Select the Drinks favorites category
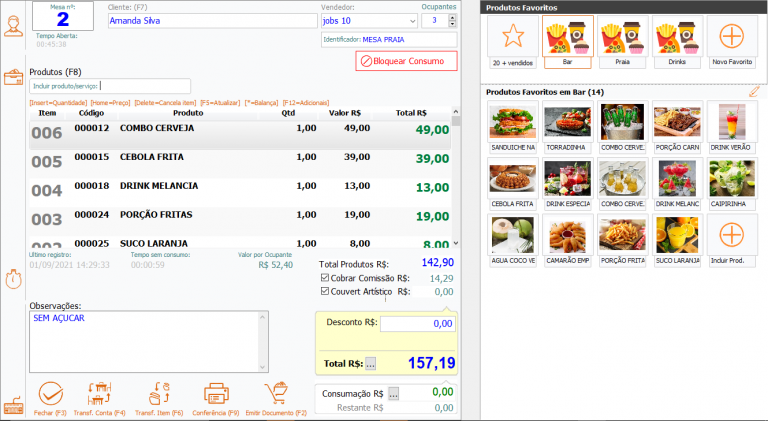768x421 pixels. click(x=677, y=38)
